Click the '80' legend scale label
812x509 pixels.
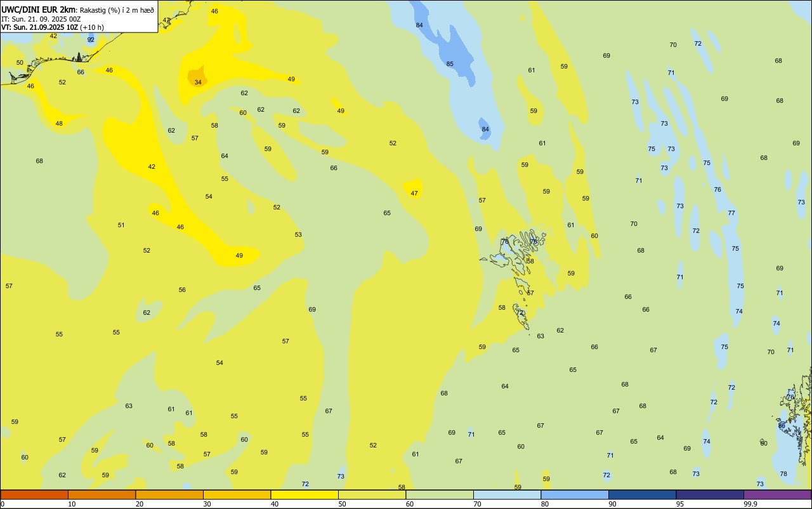pyautogui.click(x=544, y=504)
